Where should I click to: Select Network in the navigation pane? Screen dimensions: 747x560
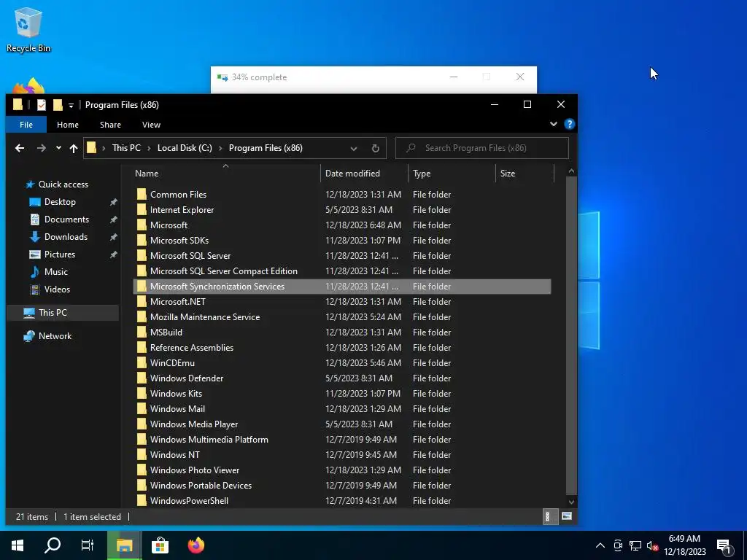(x=55, y=336)
